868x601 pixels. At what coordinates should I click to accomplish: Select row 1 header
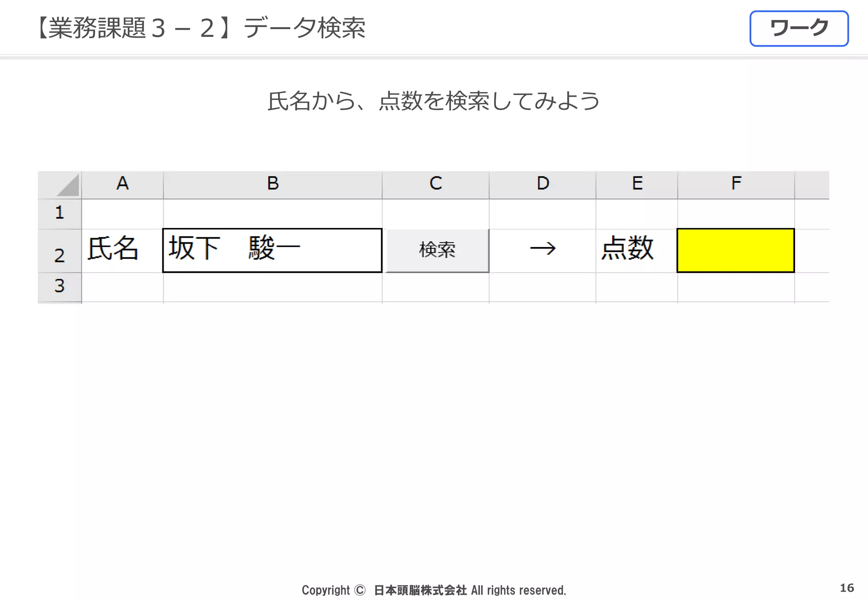point(59,214)
